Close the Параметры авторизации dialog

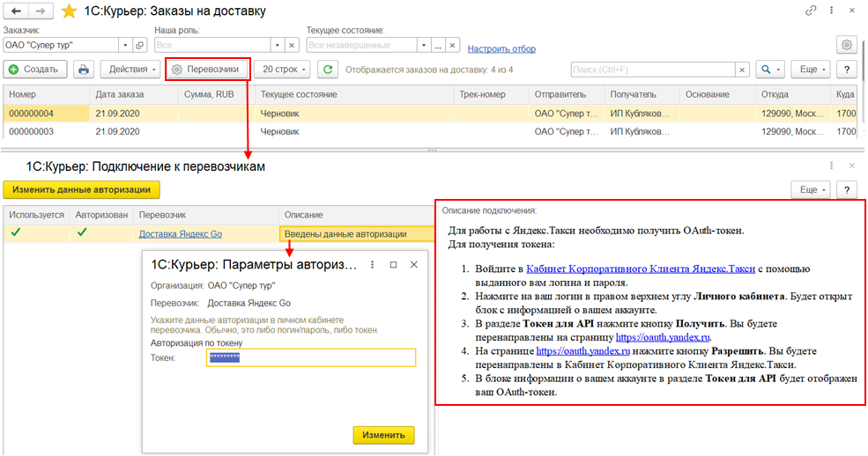(x=413, y=265)
